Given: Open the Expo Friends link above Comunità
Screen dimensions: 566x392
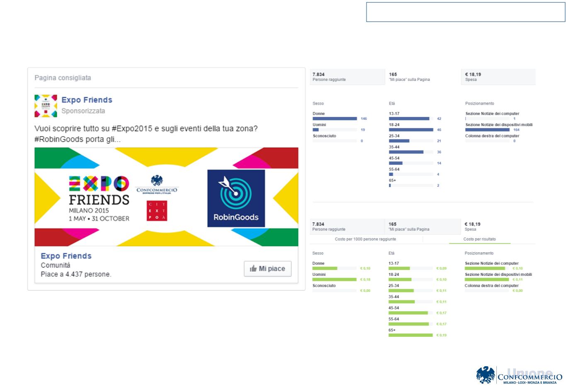Looking at the screenshot, I should 66,256.
